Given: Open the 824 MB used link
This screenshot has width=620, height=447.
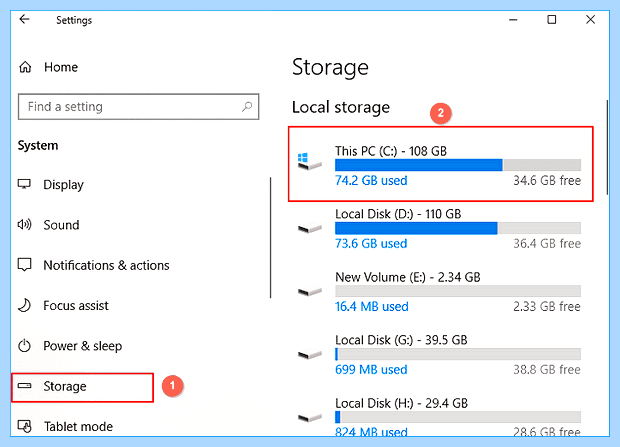Looking at the screenshot, I should coord(371,432).
